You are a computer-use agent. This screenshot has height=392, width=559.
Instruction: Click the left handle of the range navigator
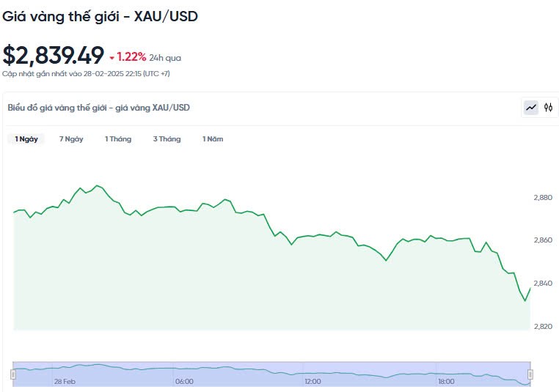pos(12,374)
